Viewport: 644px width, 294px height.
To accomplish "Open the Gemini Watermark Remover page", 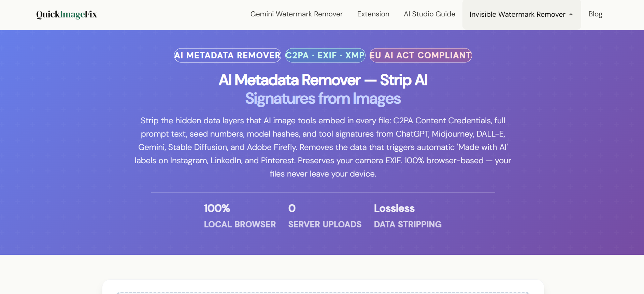I will [x=297, y=14].
